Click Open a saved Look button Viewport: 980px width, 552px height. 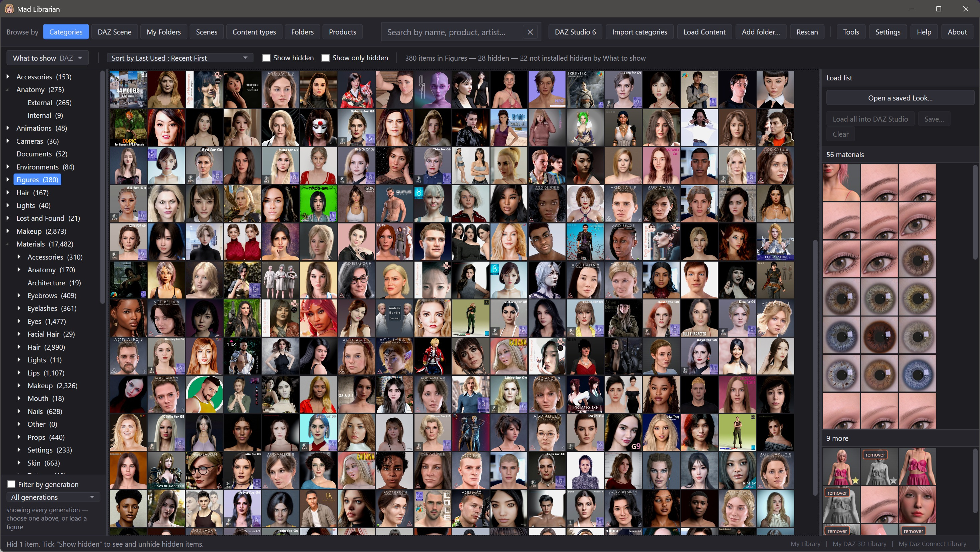pos(900,98)
